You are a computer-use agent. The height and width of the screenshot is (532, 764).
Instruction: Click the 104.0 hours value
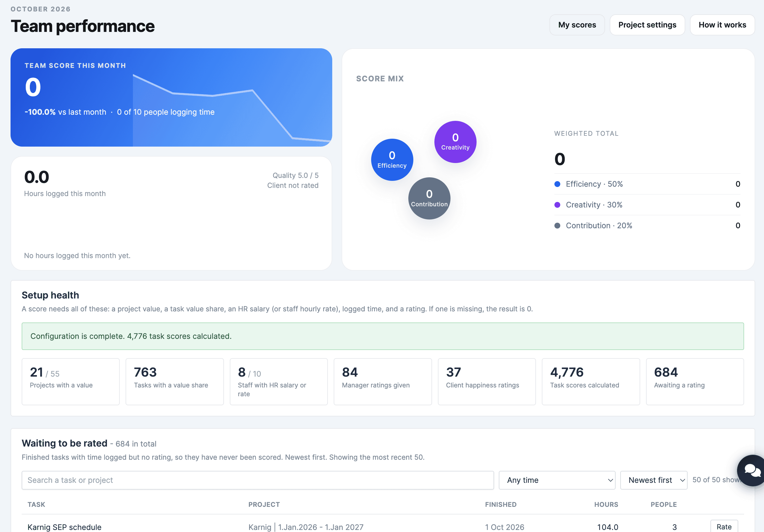pos(608,527)
